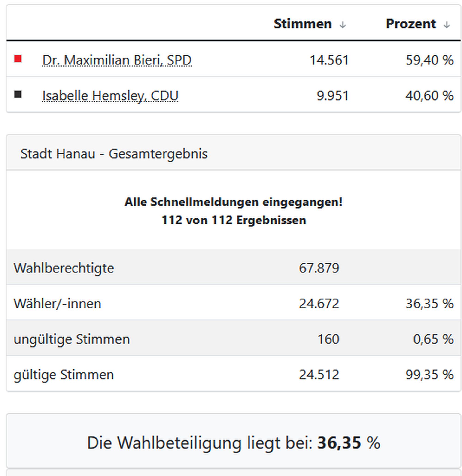
Task: Click the black CDU party color square
Action: [x=18, y=95]
